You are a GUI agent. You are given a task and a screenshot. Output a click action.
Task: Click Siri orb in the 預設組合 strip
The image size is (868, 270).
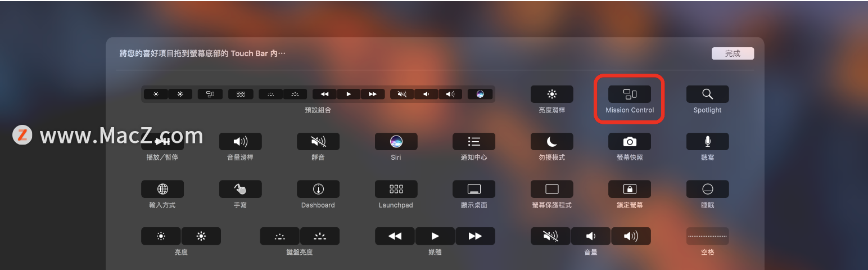click(480, 94)
